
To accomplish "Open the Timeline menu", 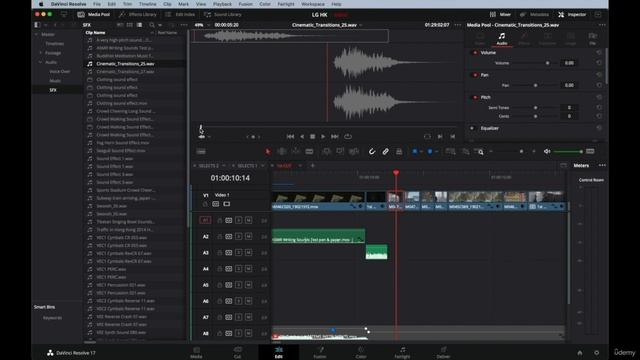I will [x=147, y=4].
